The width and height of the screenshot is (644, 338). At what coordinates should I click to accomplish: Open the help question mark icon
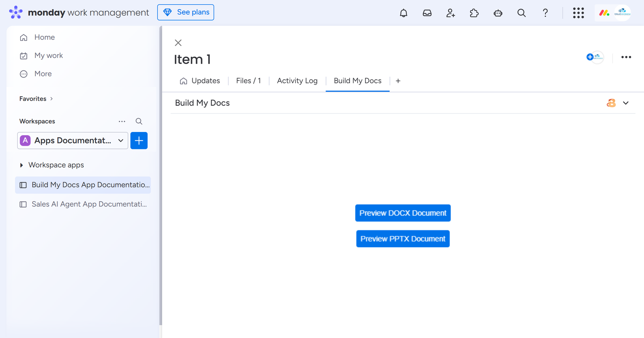click(545, 13)
